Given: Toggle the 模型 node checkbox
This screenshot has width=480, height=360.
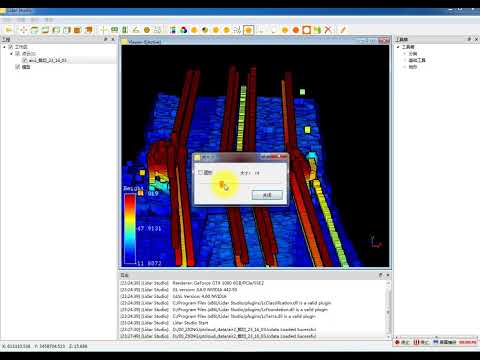Looking at the screenshot, I should click(18, 67).
